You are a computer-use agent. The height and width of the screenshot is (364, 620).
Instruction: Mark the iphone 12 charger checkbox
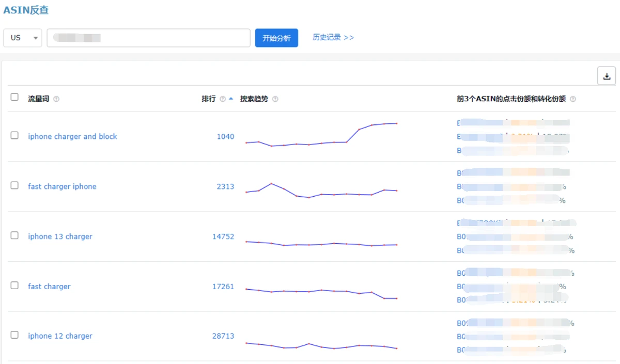14,335
